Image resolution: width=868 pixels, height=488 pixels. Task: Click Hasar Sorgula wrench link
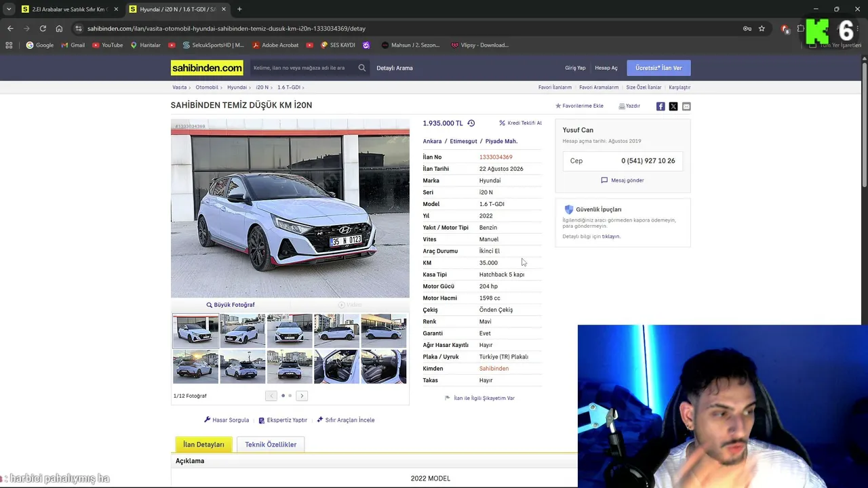click(x=226, y=420)
